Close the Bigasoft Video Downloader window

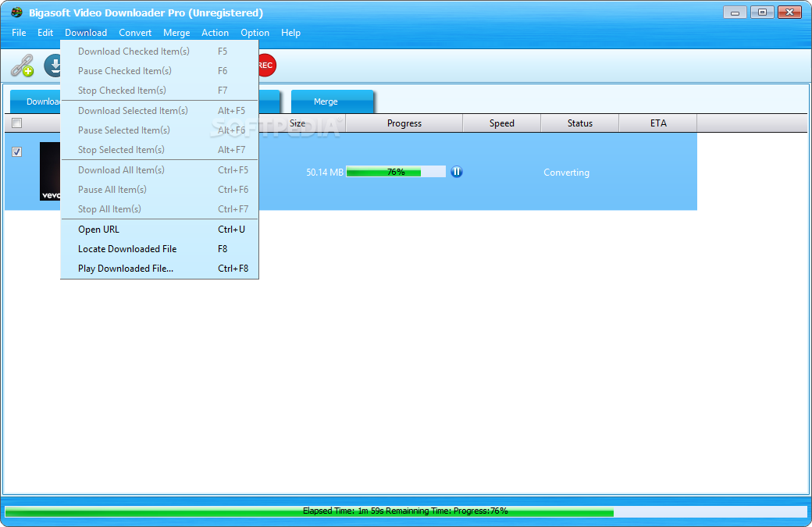coord(789,12)
